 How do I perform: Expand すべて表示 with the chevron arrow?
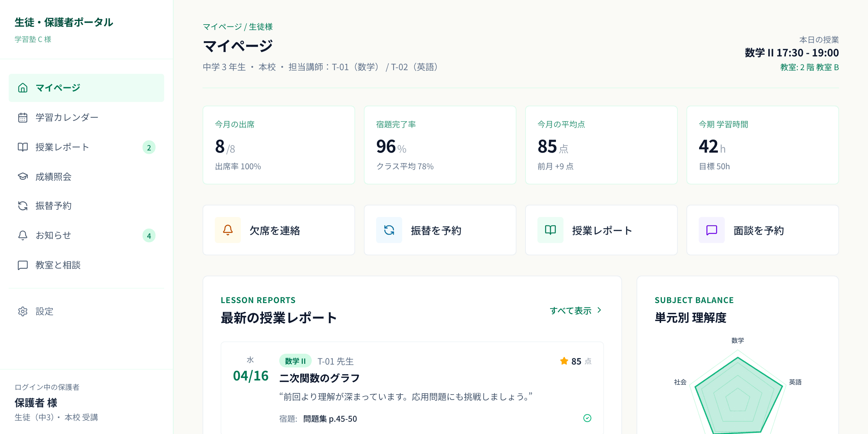pos(600,310)
